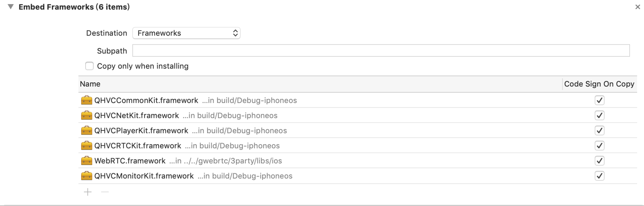Delete the Embed Frameworks phase with X
The height and width of the screenshot is (206, 644).
[x=638, y=7]
